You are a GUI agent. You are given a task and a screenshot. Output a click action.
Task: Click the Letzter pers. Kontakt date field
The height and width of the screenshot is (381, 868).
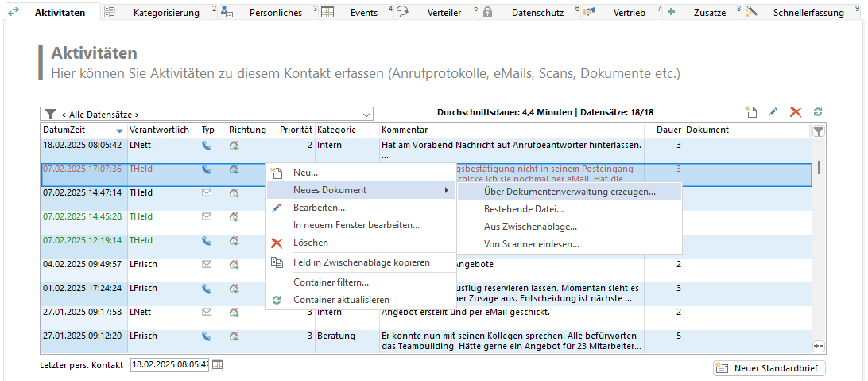169,365
